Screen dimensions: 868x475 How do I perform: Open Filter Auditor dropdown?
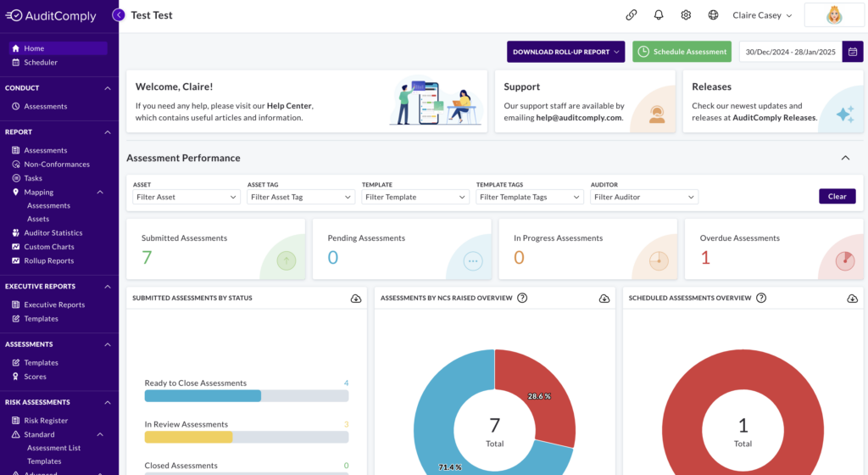pos(644,197)
